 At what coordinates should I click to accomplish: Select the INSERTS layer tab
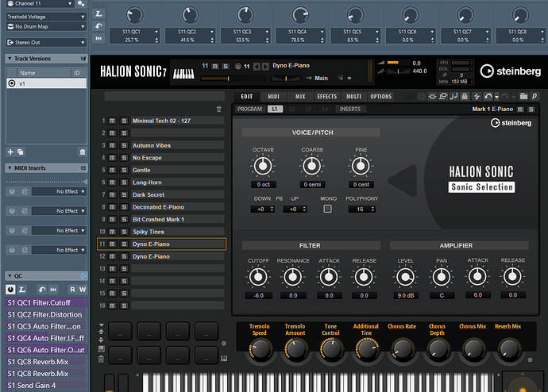point(349,110)
